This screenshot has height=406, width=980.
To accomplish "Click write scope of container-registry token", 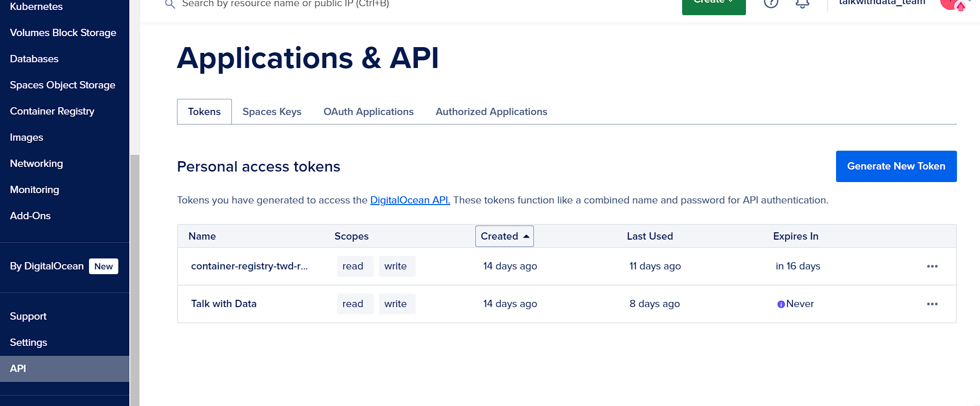I will [x=397, y=266].
